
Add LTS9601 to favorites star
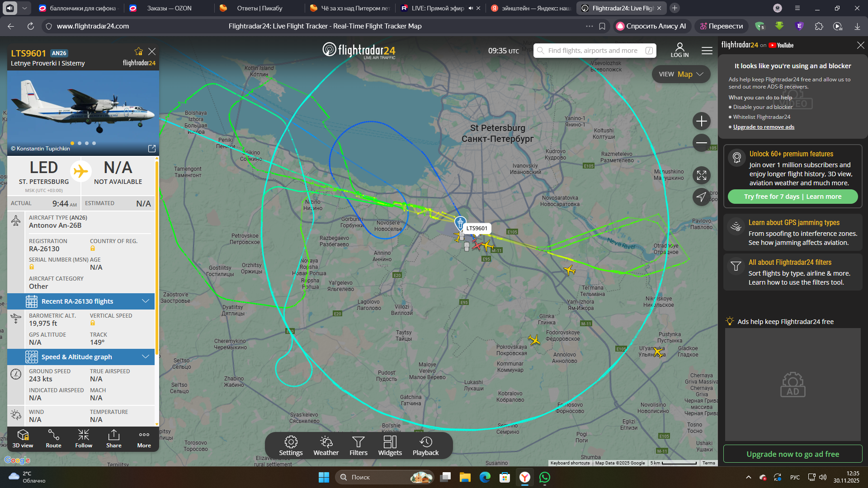click(x=138, y=52)
